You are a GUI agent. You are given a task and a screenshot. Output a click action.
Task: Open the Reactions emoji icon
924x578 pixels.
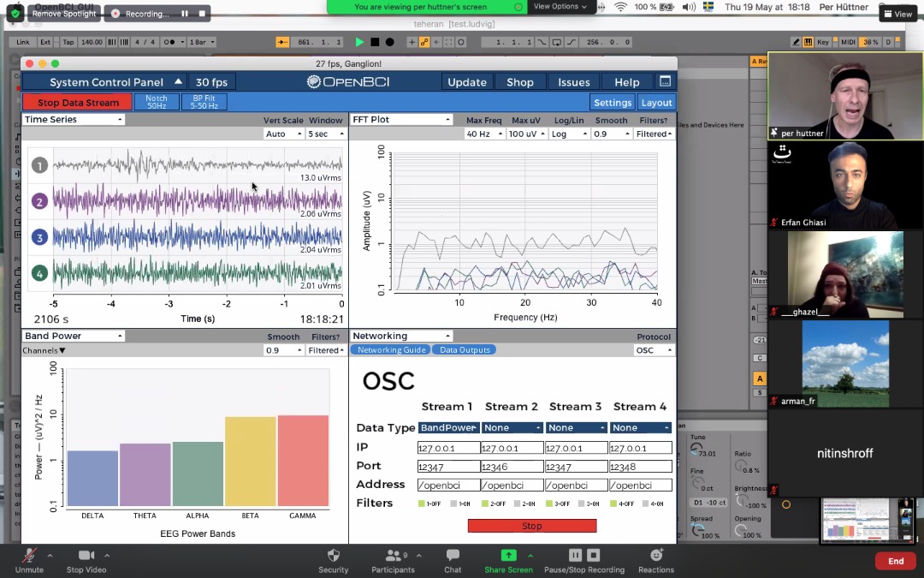(x=656, y=555)
